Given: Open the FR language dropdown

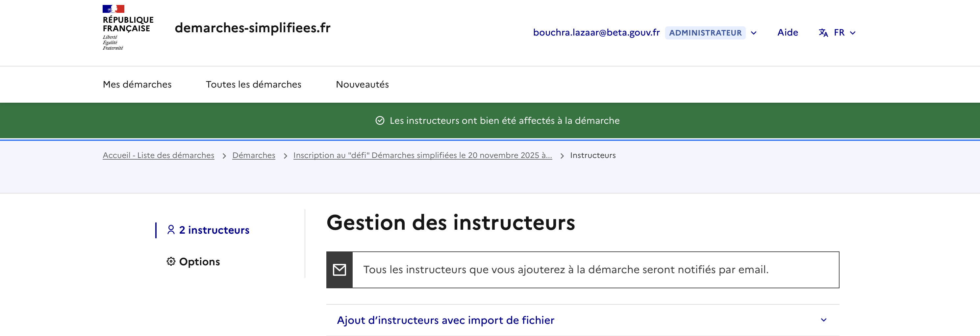Looking at the screenshot, I should point(844,33).
